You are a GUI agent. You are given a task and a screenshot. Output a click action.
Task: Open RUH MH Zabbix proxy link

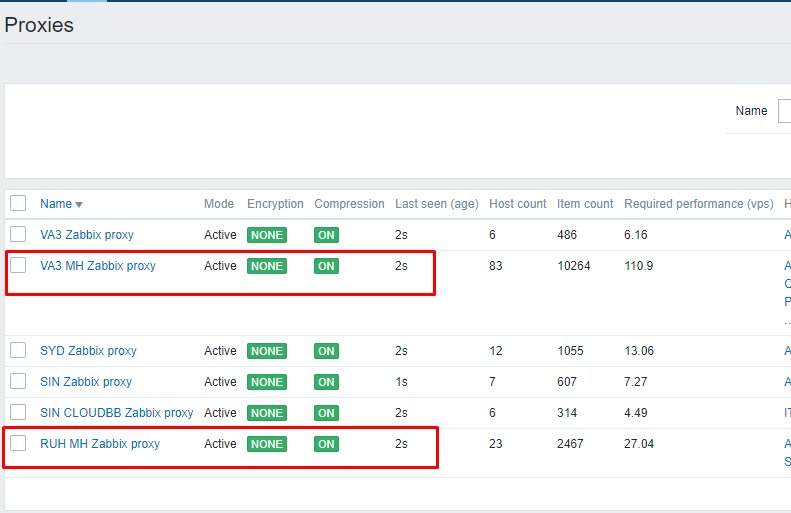click(x=99, y=444)
